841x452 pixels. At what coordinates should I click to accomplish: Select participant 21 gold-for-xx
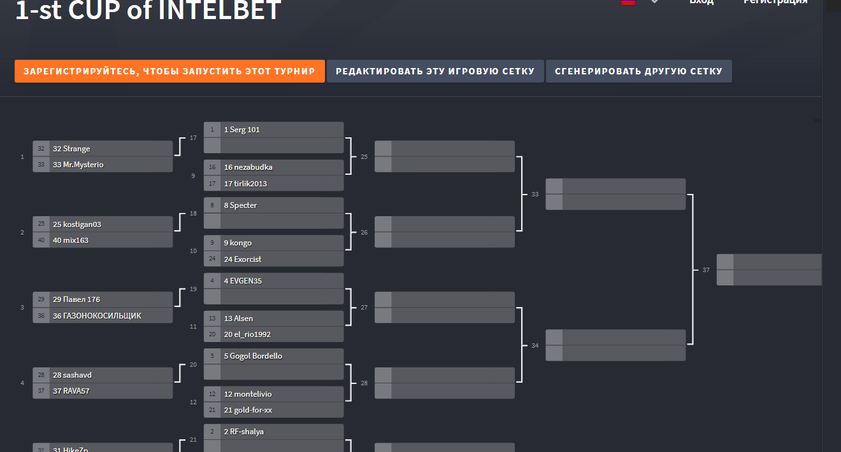274,410
